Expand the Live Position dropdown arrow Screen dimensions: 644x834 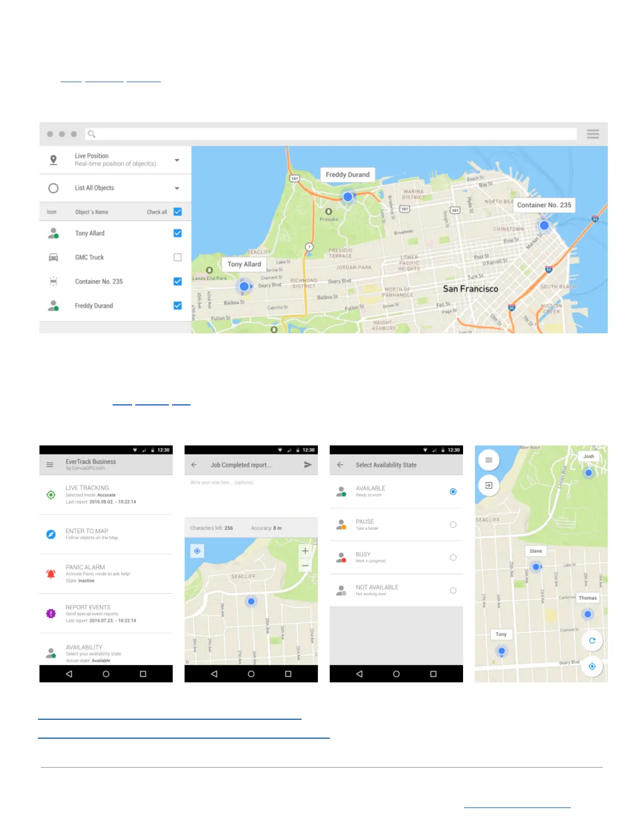(x=177, y=160)
